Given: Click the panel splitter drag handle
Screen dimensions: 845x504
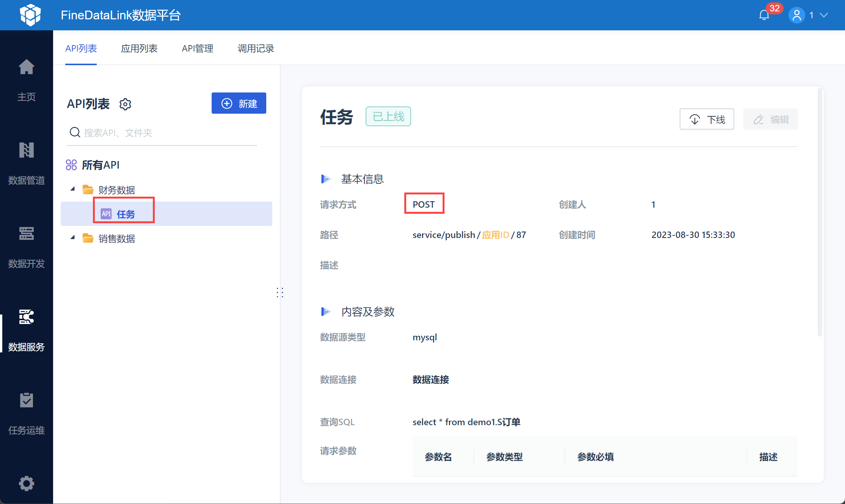Looking at the screenshot, I should pos(280,293).
